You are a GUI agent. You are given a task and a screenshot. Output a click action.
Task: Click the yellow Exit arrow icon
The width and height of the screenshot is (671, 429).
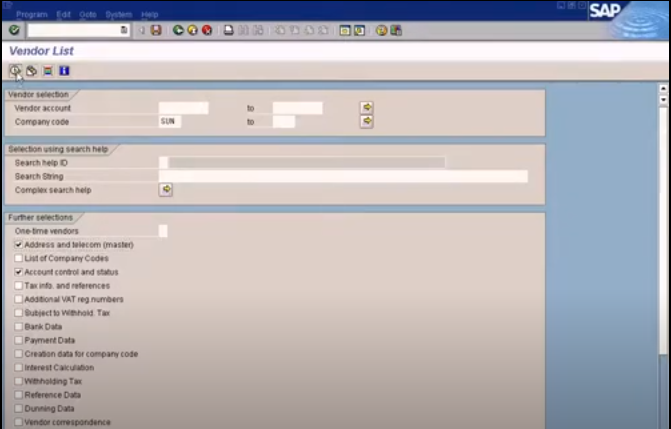pyautogui.click(x=193, y=30)
